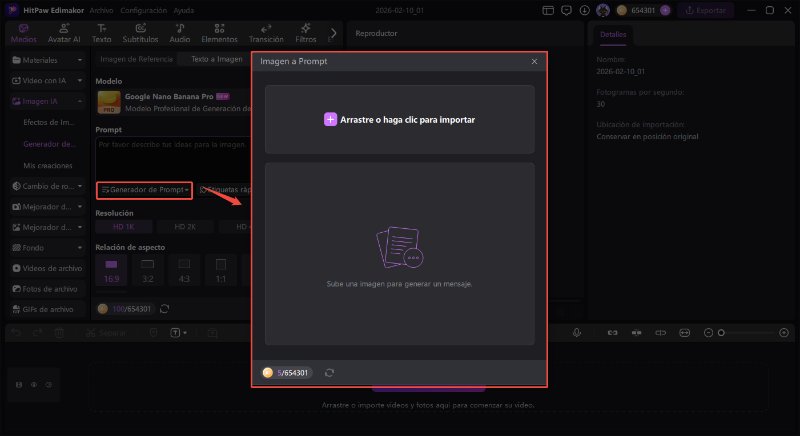Click the Reproductor panel title
This screenshot has width=800, height=436.
[x=376, y=33]
